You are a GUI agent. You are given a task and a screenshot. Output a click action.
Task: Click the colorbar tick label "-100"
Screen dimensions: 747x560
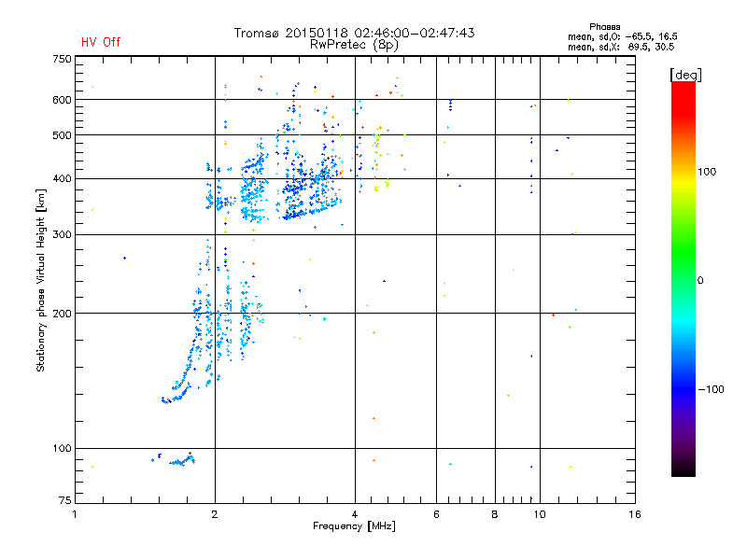[x=711, y=389]
